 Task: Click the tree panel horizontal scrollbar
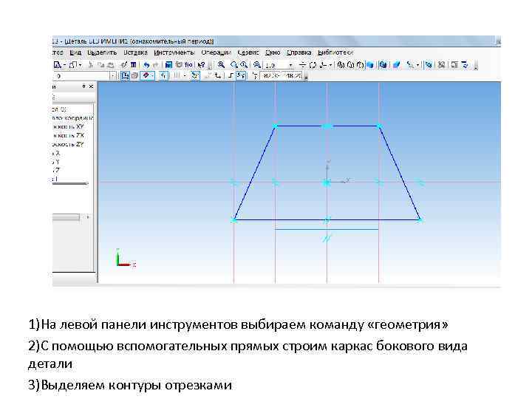66,216
